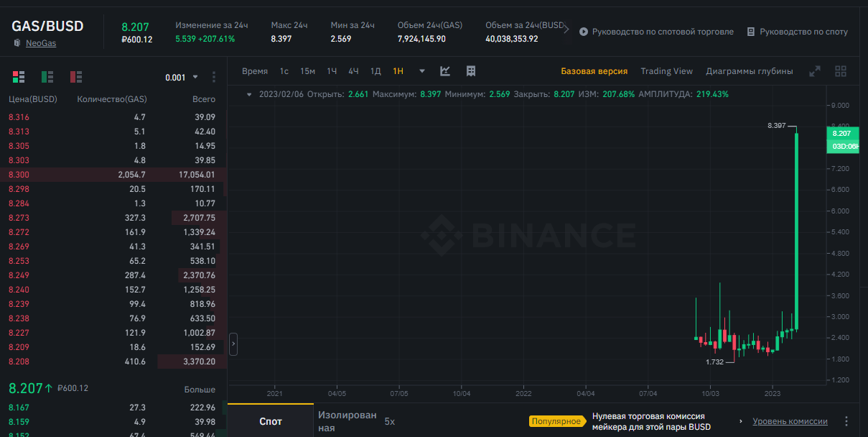Image resolution: width=868 pixels, height=437 pixels.
Task: Switch to multi-chart layout icon
Action: pos(841,71)
